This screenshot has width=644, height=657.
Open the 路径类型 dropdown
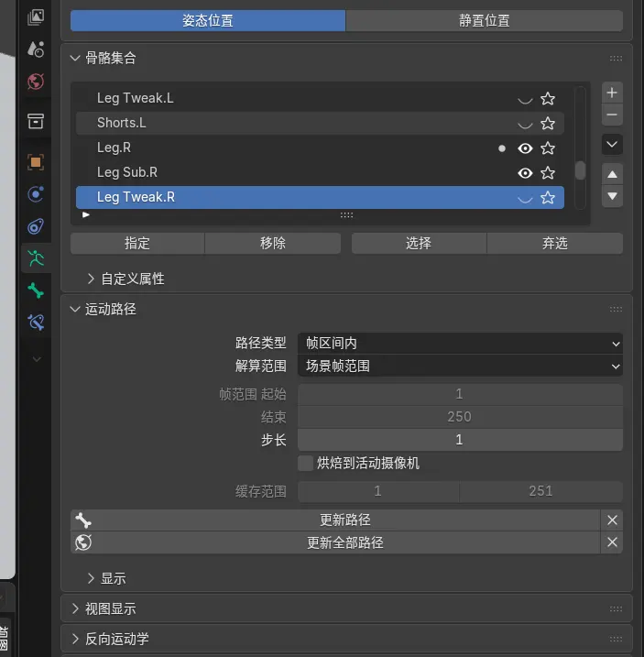[x=460, y=344]
